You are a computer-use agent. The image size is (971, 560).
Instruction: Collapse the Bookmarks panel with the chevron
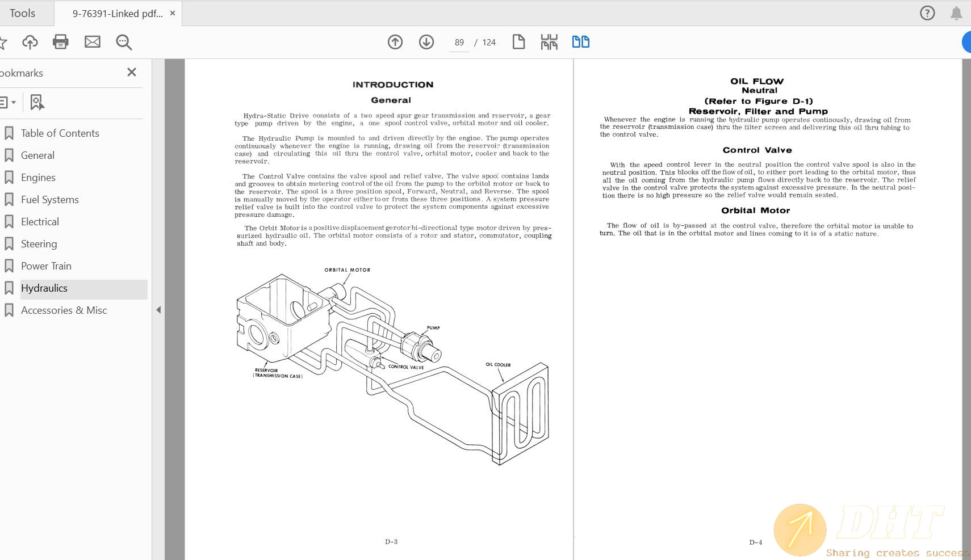159,310
